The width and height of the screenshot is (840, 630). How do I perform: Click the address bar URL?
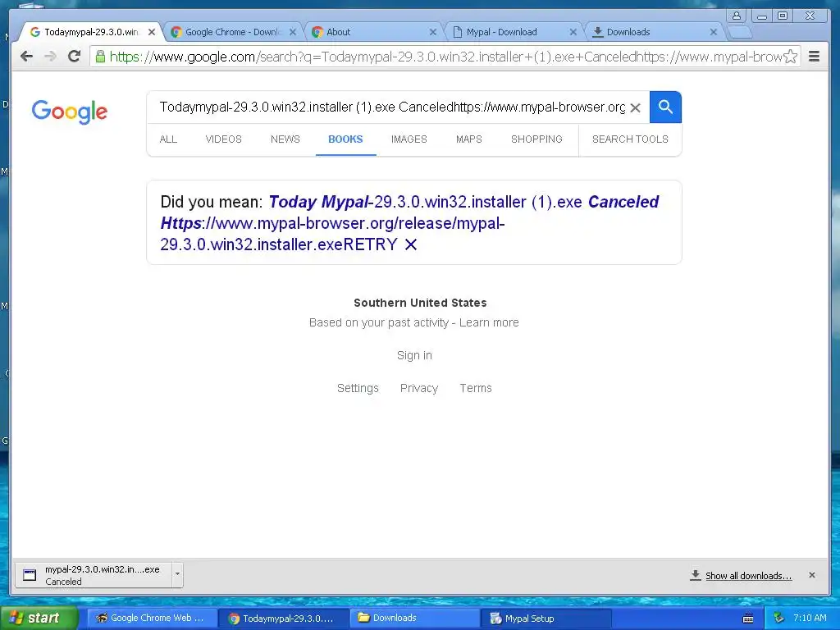tap(445, 57)
